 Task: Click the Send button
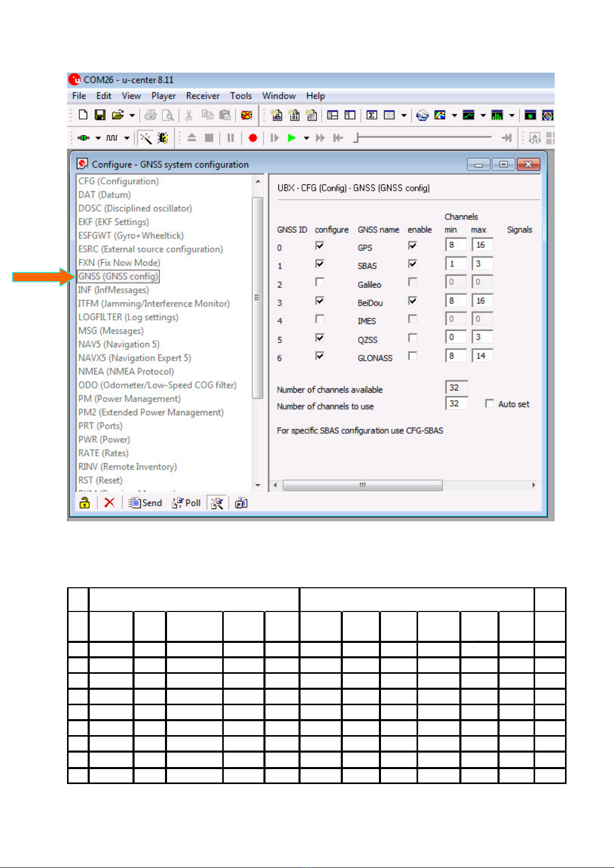[x=145, y=503]
